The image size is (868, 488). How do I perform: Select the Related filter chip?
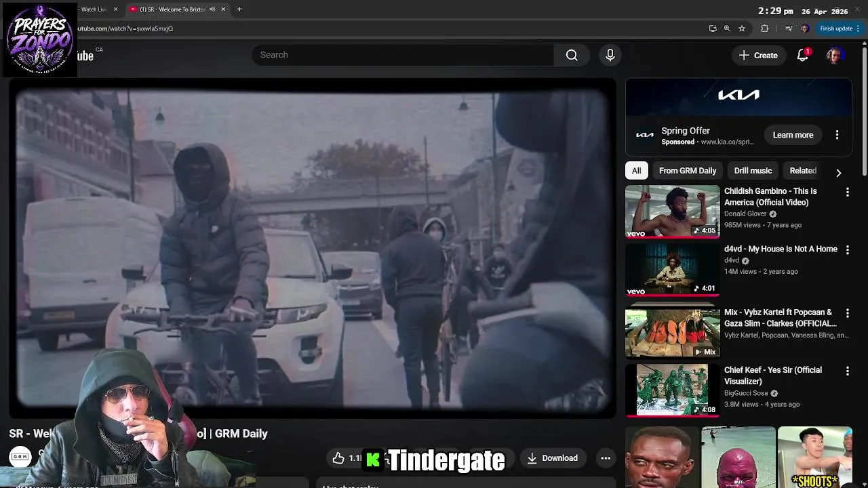click(803, 171)
